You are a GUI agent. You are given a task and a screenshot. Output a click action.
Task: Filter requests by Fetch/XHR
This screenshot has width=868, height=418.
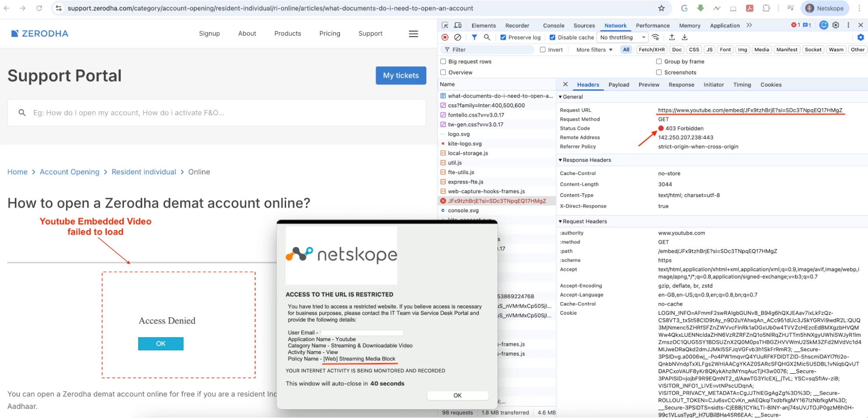pos(652,49)
